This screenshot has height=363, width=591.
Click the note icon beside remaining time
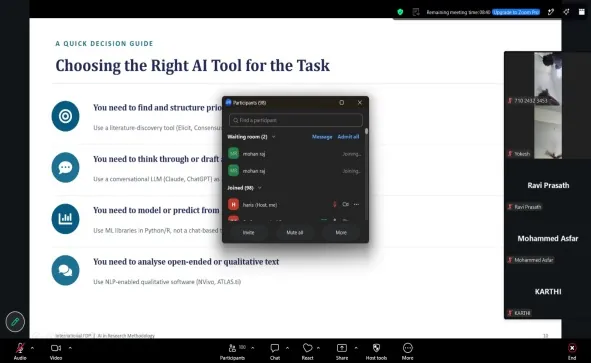tap(416, 12)
